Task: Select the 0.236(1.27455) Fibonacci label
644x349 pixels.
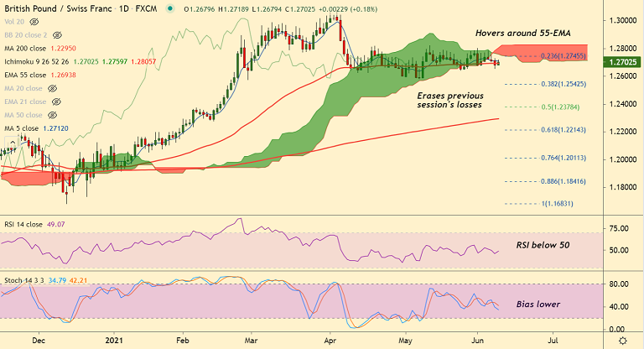Action: click(x=563, y=56)
